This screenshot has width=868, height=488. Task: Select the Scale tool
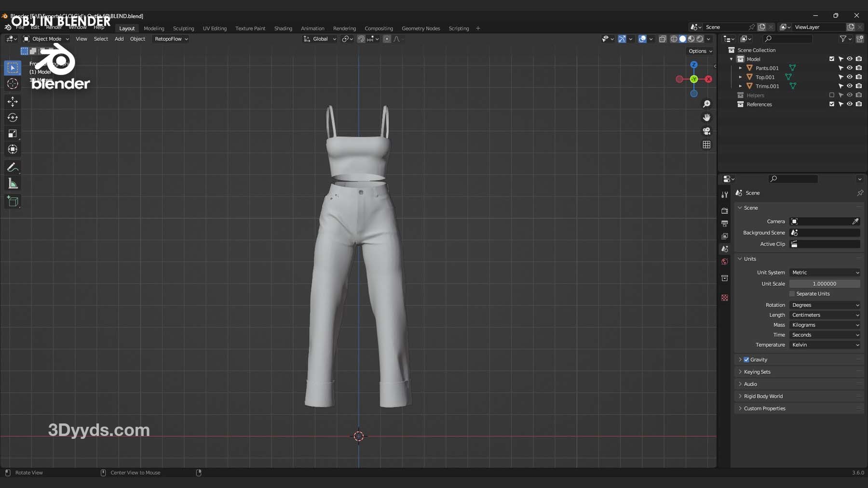pos(13,133)
